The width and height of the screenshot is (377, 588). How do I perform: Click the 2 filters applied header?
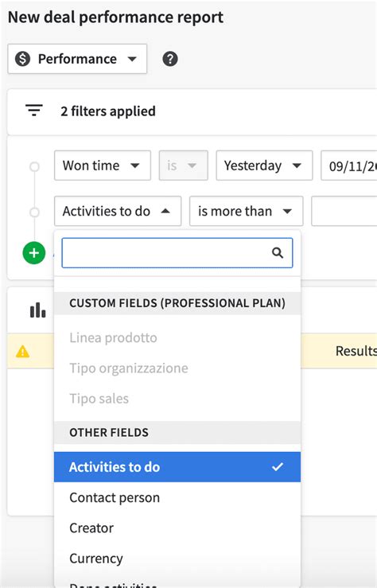tap(108, 111)
